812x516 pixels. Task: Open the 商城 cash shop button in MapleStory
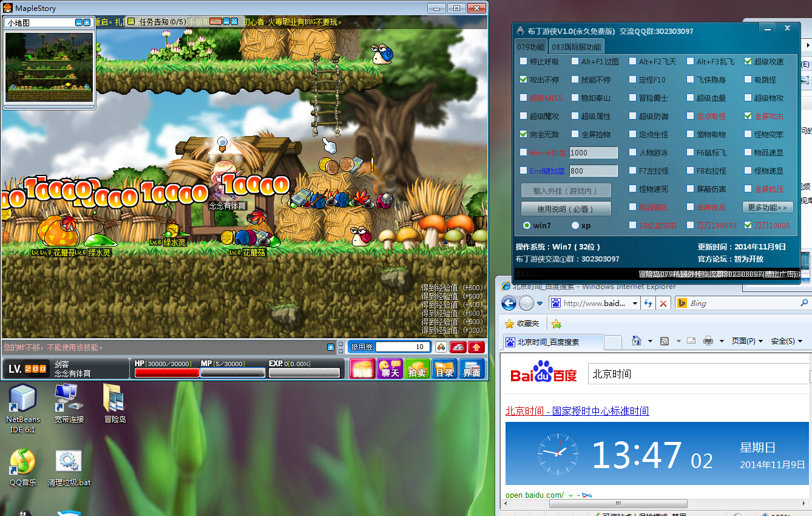(x=362, y=368)
